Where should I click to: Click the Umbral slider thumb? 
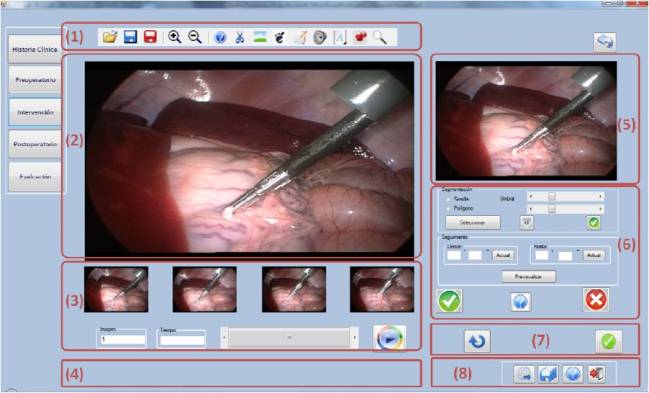551,196
